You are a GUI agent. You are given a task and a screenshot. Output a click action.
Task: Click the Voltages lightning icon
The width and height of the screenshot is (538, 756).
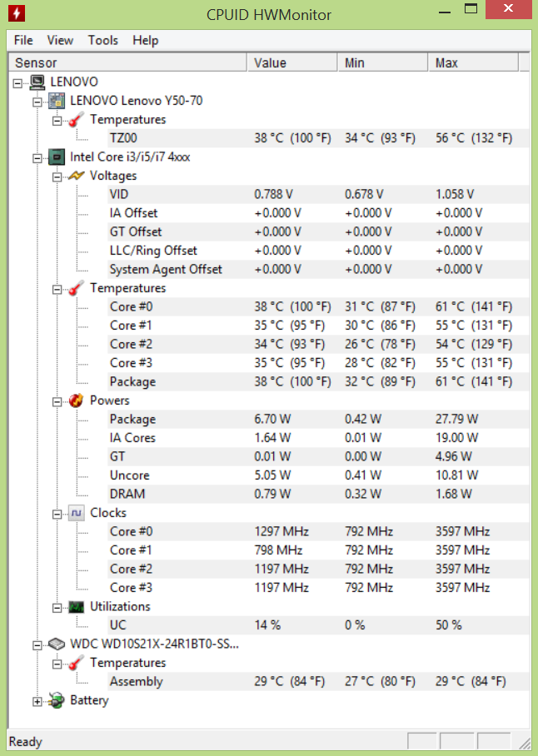pos(77,176)
